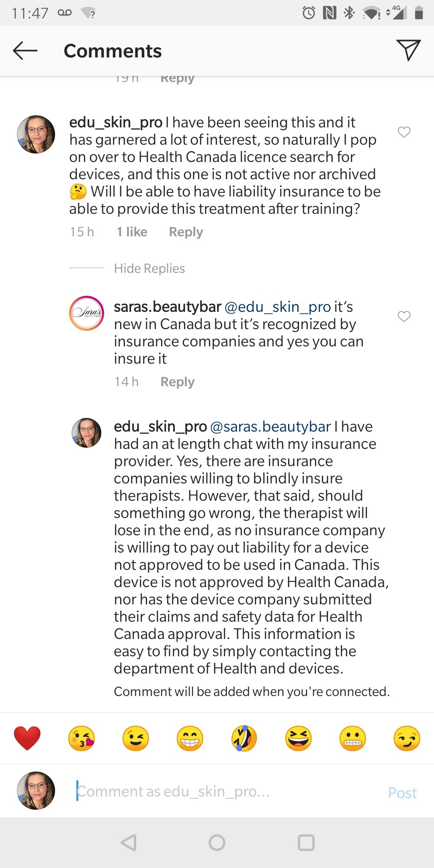View the 1 like on comment
Viewport: 434px width, 868px height.
tap(132, 232)
